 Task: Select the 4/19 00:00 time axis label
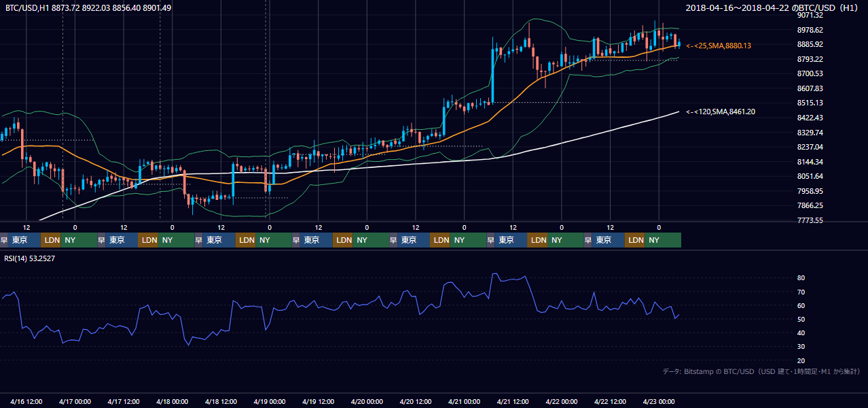tap(270, 401)
